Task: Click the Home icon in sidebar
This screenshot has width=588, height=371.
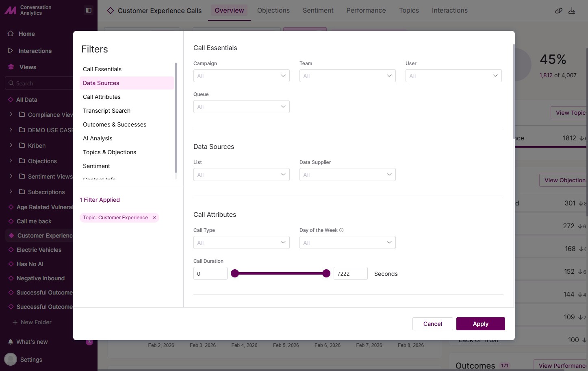Action: 11,34
